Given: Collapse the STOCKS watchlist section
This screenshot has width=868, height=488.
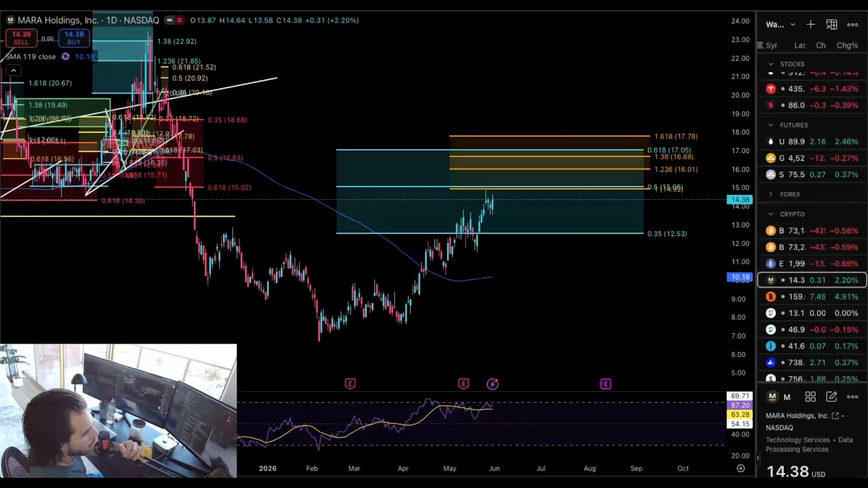Looking at the screenshot, I should pyautogui.click(x=770, y=64).
